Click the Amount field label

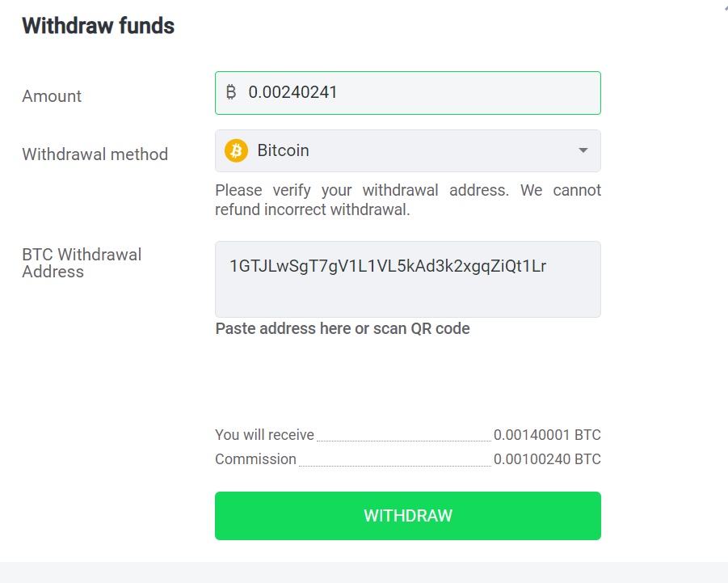pos(52,96)
